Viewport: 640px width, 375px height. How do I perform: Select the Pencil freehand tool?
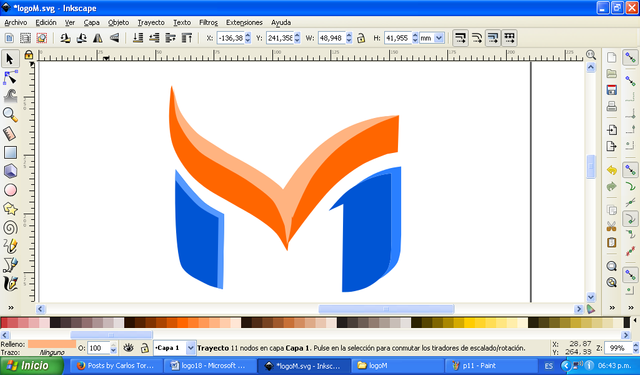click(x=10, y=246)
